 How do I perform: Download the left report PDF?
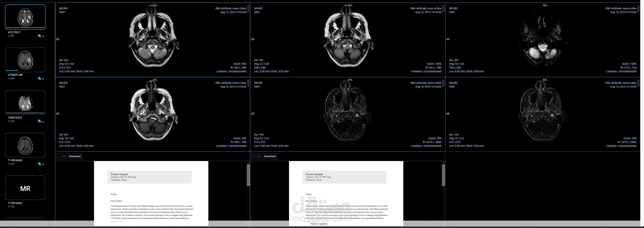[x=75, y=156]
